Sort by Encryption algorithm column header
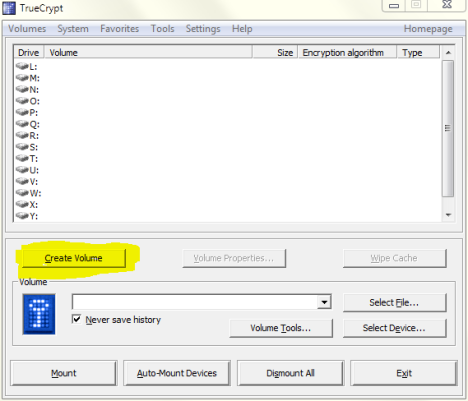This screenshot has width=468, height=401. [x=348, y=52]
